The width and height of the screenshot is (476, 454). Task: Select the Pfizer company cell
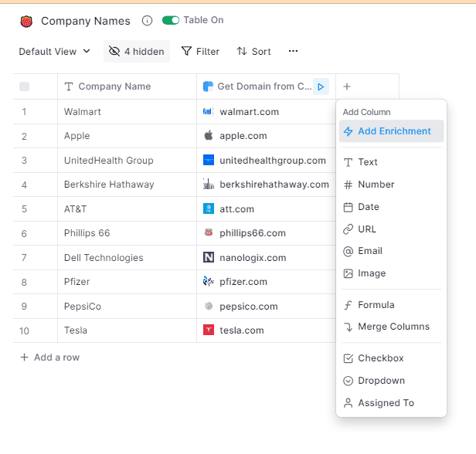pos(127,282)
